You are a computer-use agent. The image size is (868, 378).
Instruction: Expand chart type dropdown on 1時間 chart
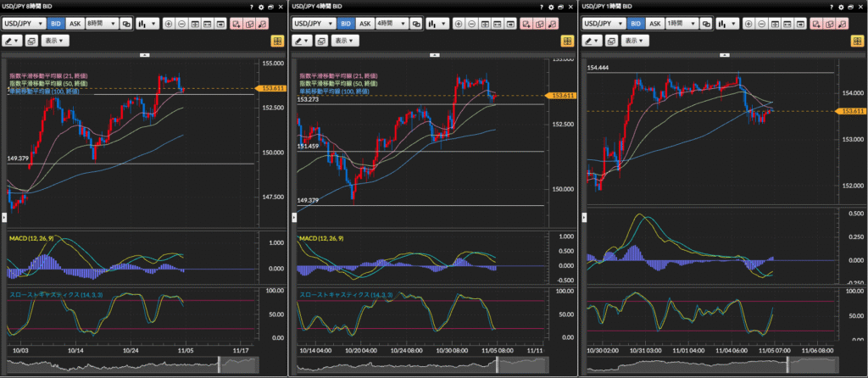pyautogui.click(x=730, y=24)
